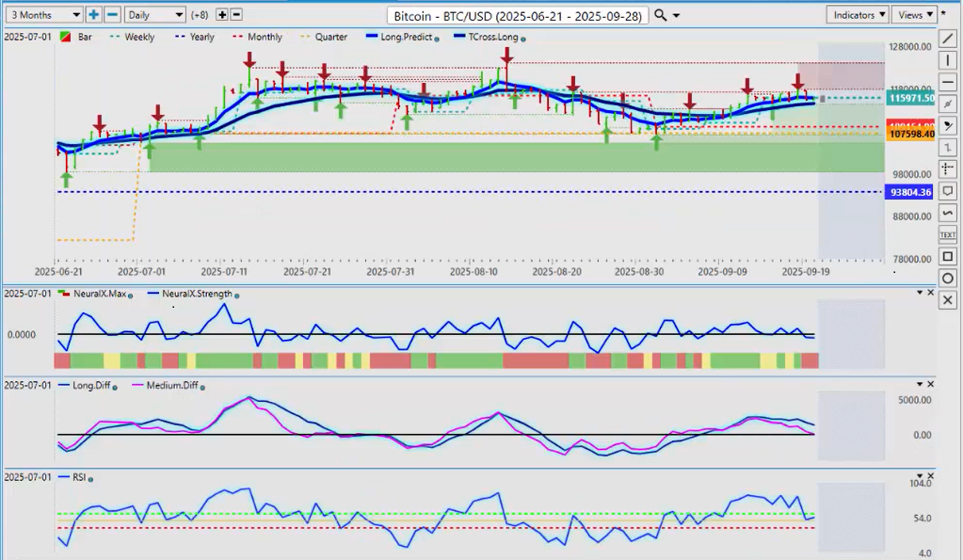This screenshot has width=963, height=560.
Task: Open settings dot next to Long.Diff
Action: coord(115,387)
